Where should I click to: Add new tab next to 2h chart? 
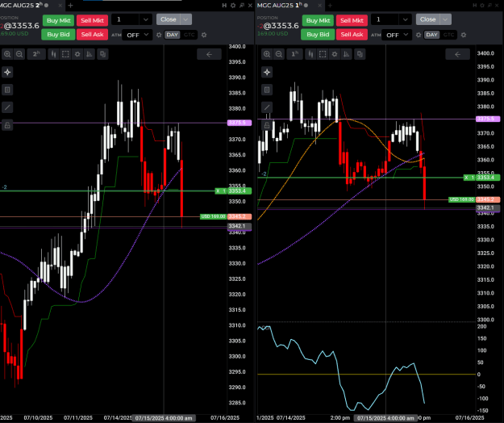coord(70,5)
